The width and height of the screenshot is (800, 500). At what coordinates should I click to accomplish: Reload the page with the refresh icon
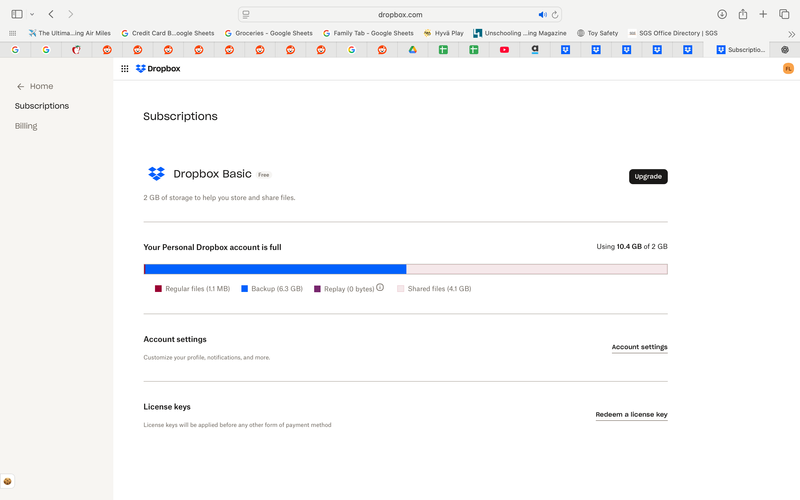click(x=555, y=14)
